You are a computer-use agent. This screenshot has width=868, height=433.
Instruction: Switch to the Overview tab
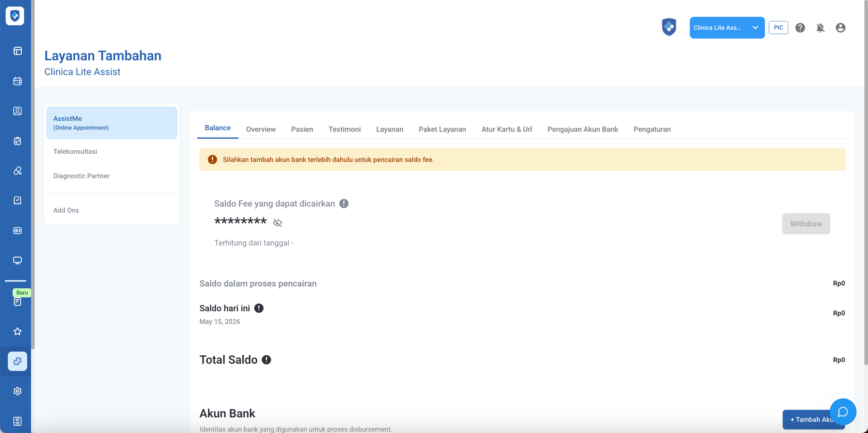coord(261,129)
